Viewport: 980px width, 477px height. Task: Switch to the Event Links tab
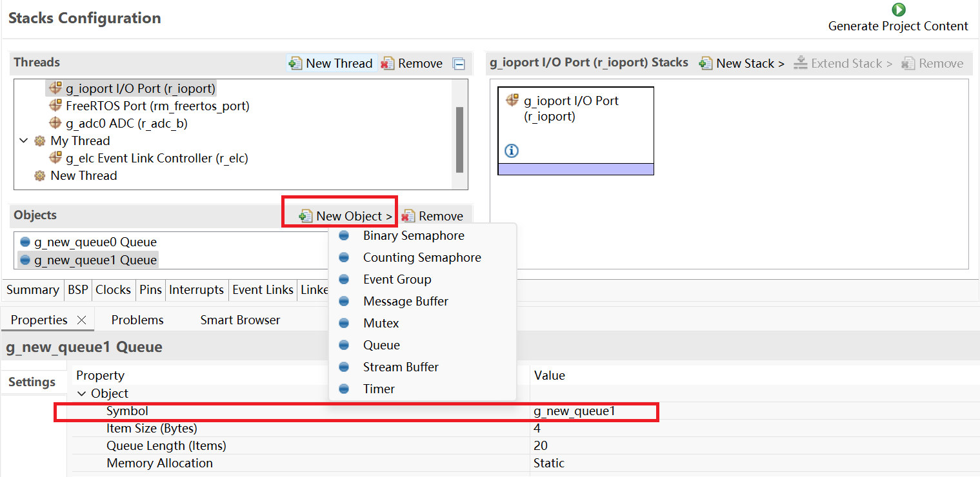(263, 289)
